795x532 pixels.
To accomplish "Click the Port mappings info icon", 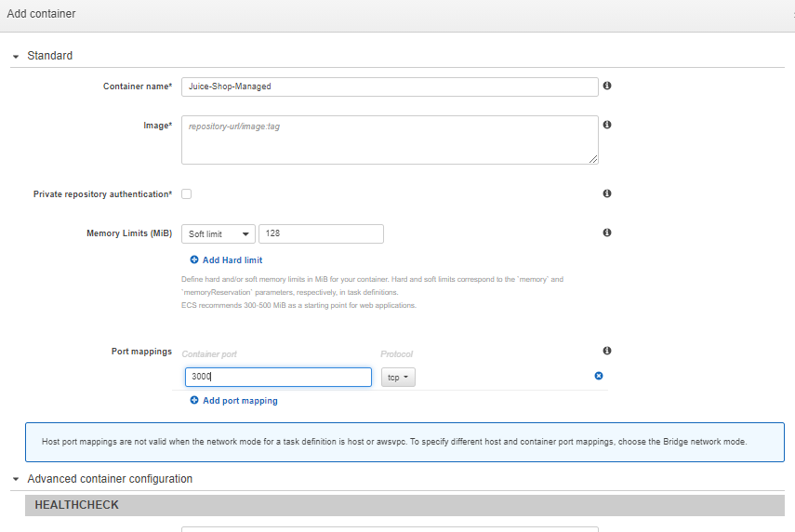I will coord(607,351).
